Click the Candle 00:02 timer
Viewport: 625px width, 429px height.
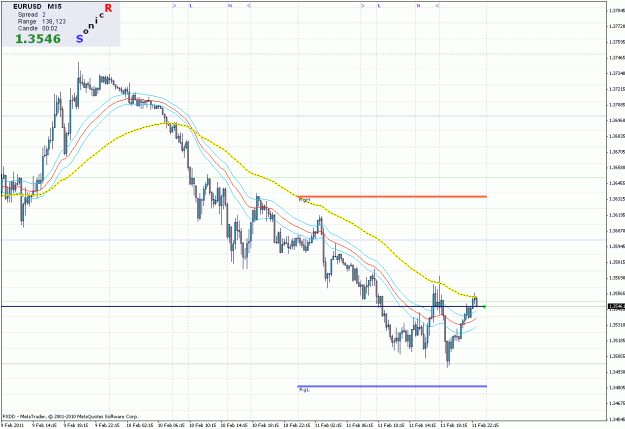coord(38,29)
